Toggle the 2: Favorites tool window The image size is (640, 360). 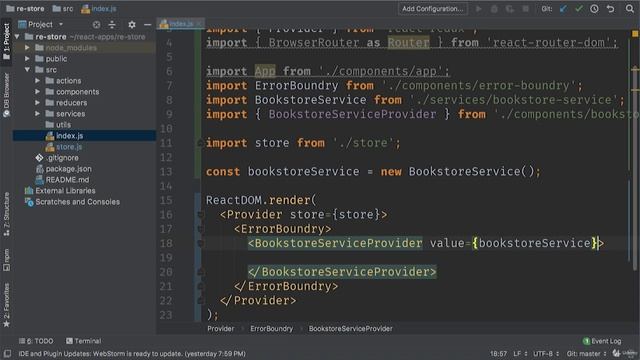(7, 305)
